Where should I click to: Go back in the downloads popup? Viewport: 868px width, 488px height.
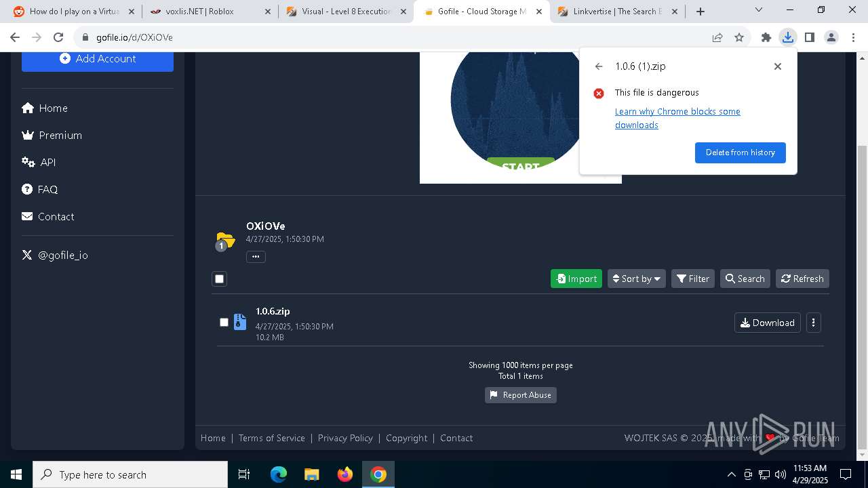(599, 66)
